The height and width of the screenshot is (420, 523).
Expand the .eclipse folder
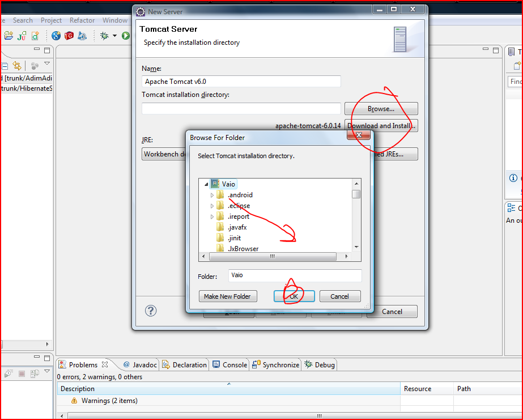[x=212, y=206]
